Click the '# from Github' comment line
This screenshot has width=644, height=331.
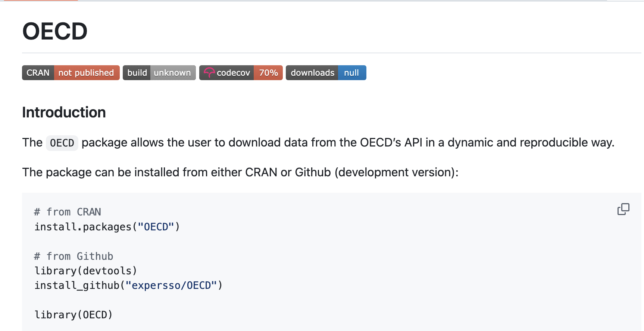[74, 256]
